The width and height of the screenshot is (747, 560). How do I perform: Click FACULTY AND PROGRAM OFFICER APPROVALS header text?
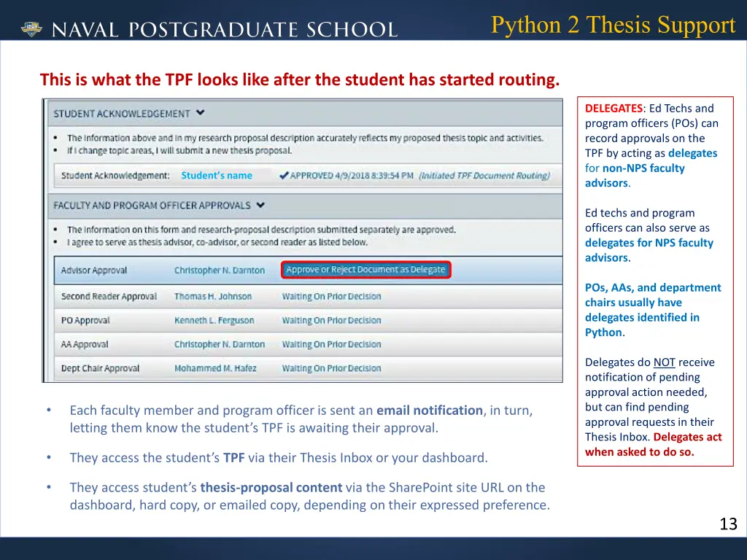pyautogui.click(x=152, y=205)
